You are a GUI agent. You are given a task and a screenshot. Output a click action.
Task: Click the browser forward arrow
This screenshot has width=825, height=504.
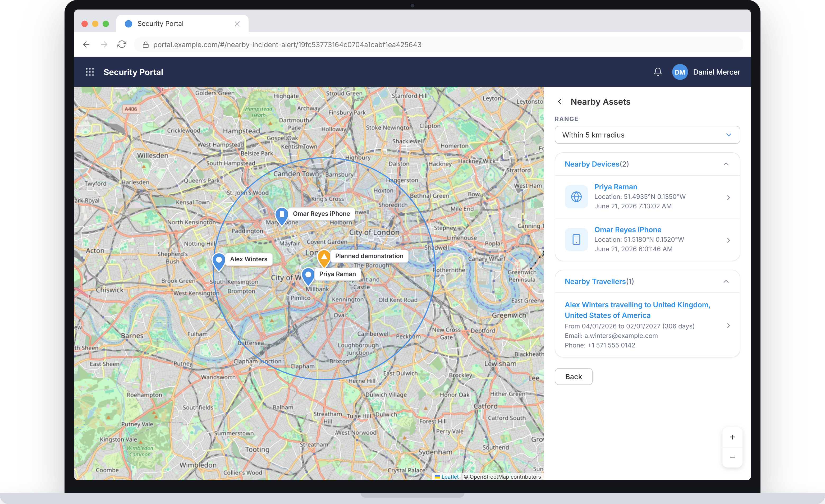pyautogui.click(x=104, y=44)
